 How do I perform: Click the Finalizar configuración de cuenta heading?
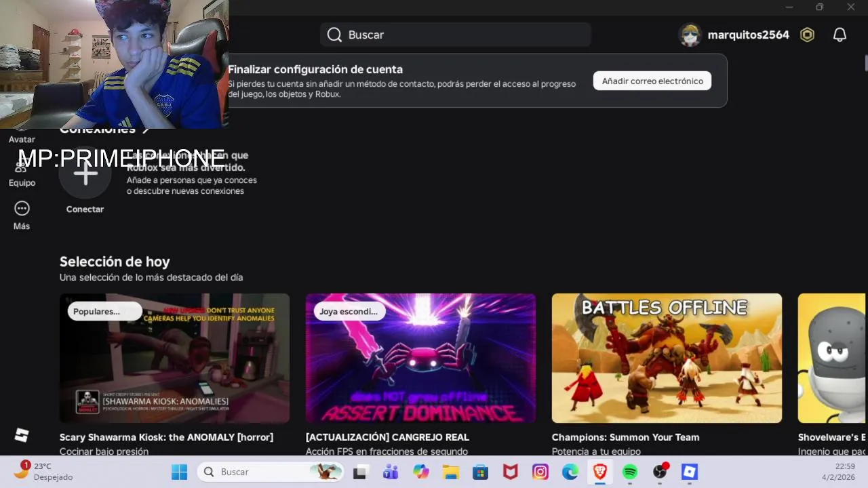pos(315,69)
